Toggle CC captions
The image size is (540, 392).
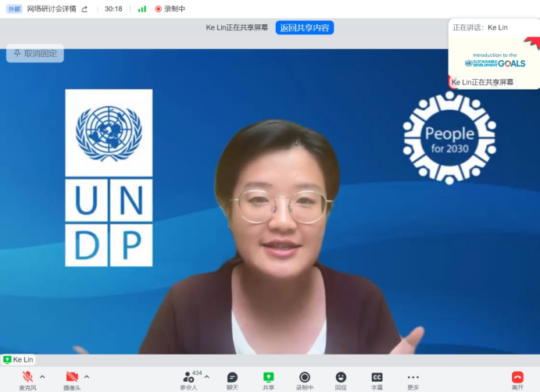click(x=377, y=380)
